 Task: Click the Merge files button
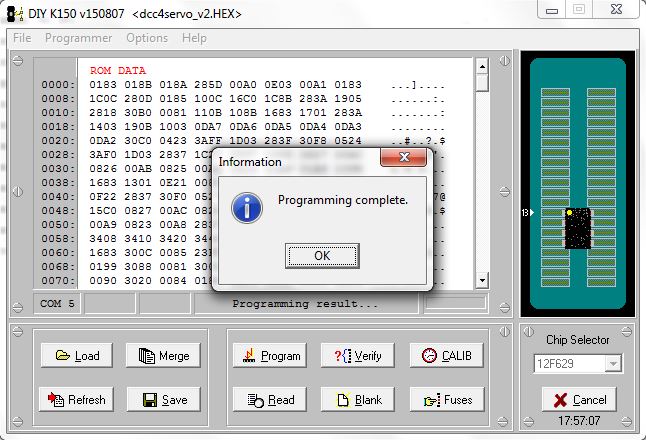click(x=164, y=356)
